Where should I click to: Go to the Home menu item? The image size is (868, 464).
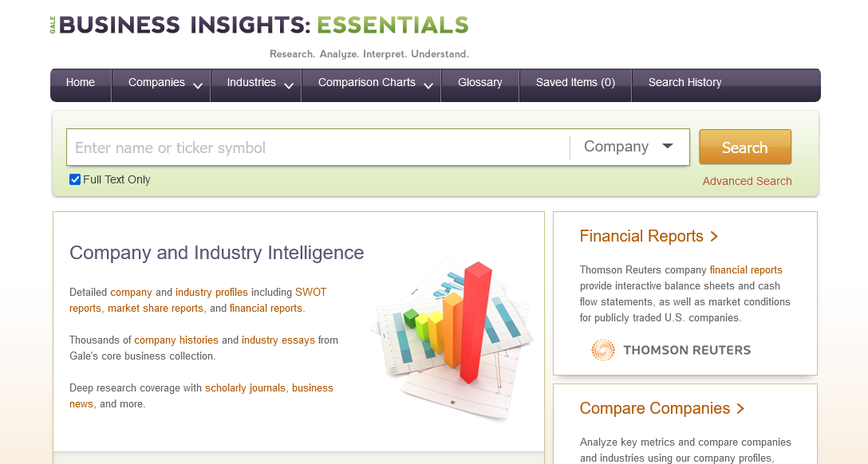click(81, 82)
